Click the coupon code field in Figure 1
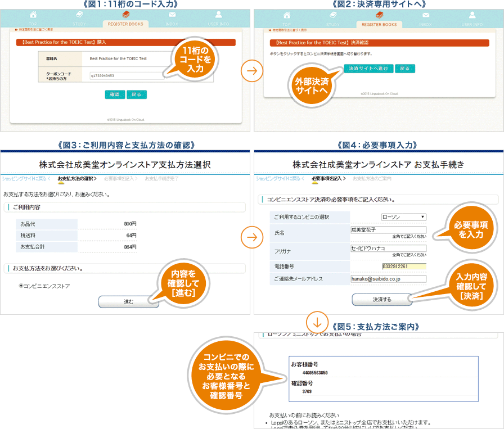This screenshot has width=504, height=429. (x=127, y=76)
